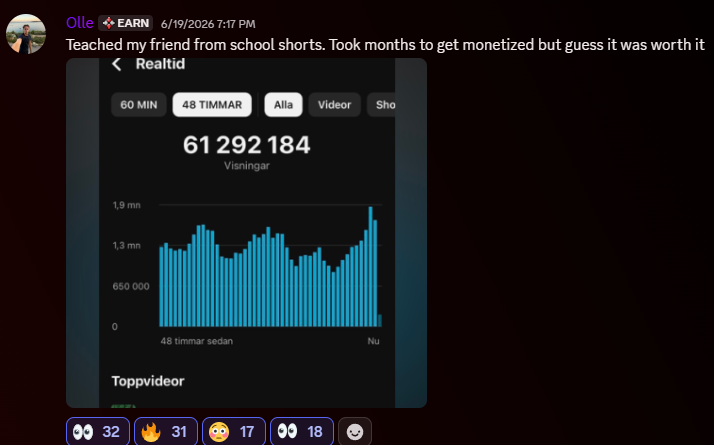Click the back arrow next to Realtid
Screen dimensions: 714x445
click(x=117, y=64)
